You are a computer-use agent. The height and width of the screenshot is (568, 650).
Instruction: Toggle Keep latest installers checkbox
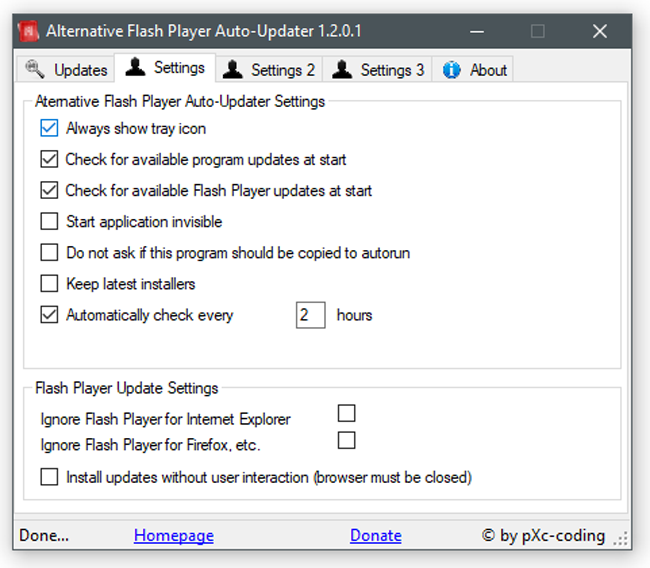click(x=49, y=284)
